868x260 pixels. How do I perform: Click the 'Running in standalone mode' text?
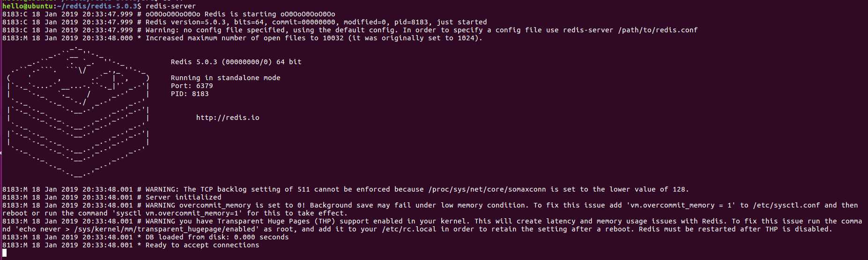coord(225,78)
